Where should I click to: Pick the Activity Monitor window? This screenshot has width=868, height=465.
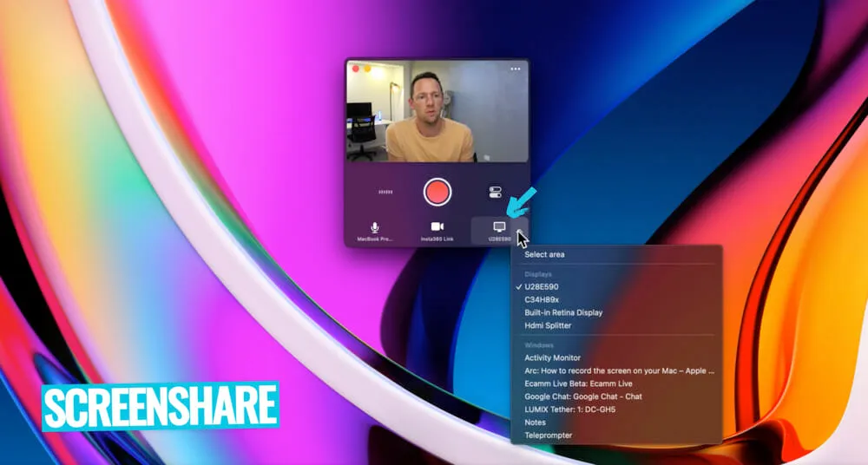tap(553, 357)
